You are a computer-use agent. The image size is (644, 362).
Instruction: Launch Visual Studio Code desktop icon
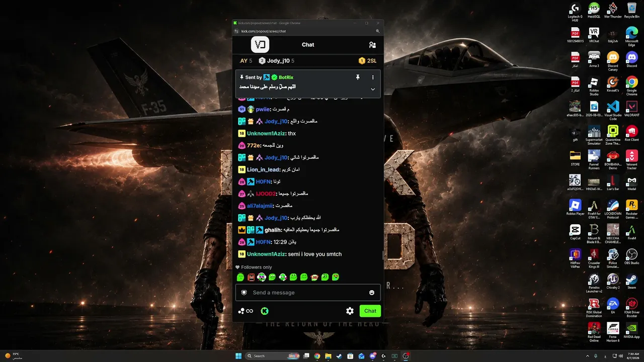613,111
